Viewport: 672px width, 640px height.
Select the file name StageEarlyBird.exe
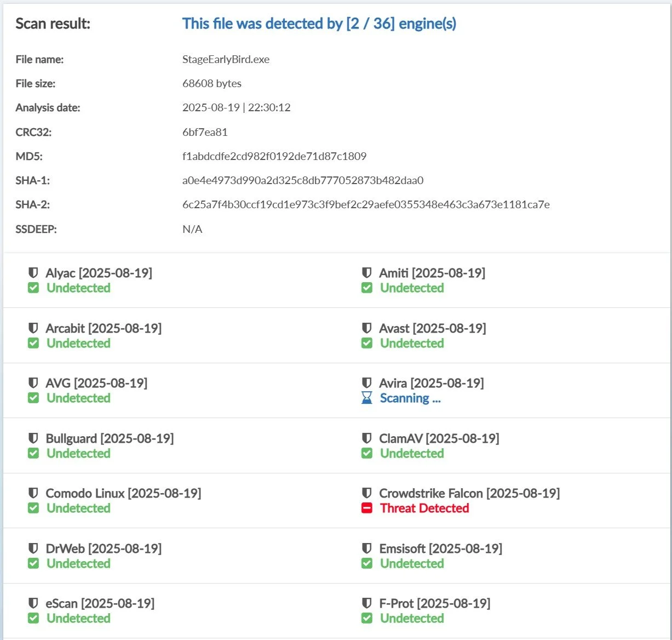226,59
